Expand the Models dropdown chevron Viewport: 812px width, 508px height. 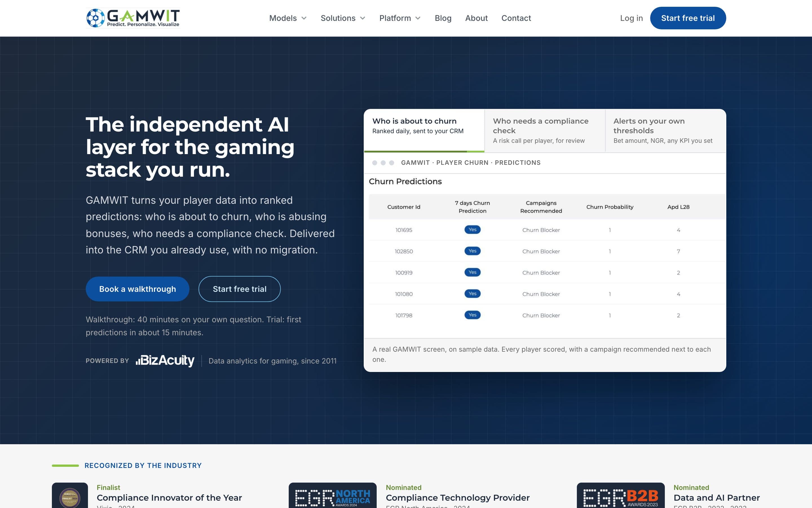click(x=304, y=18)
